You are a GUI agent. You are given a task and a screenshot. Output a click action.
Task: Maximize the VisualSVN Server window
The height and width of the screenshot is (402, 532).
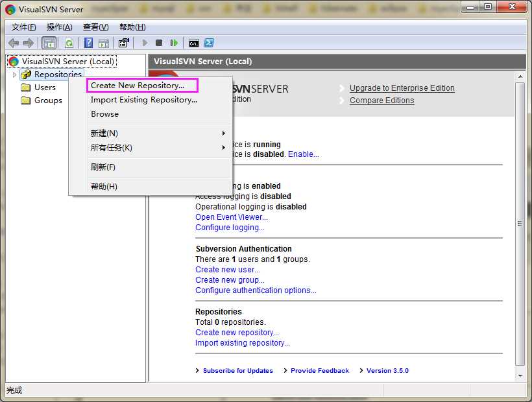[x=487, y=7]
